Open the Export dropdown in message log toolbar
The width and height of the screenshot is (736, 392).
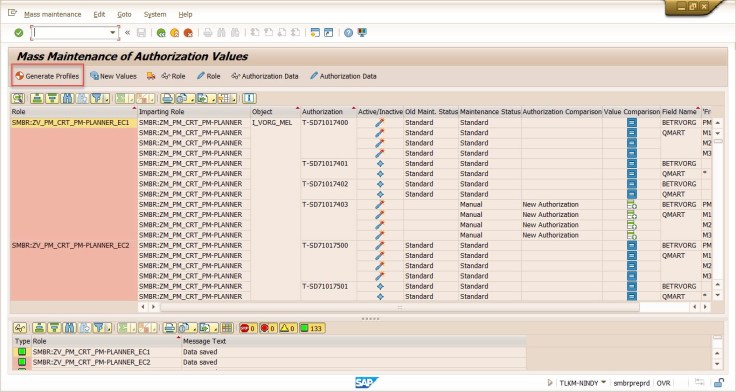(208, 328)
